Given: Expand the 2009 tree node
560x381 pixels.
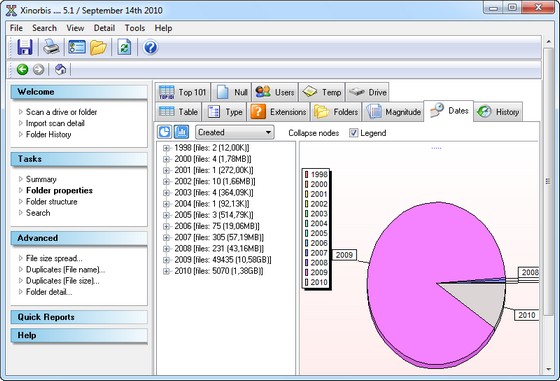Looking at the screenshot, I should (166, 260).
